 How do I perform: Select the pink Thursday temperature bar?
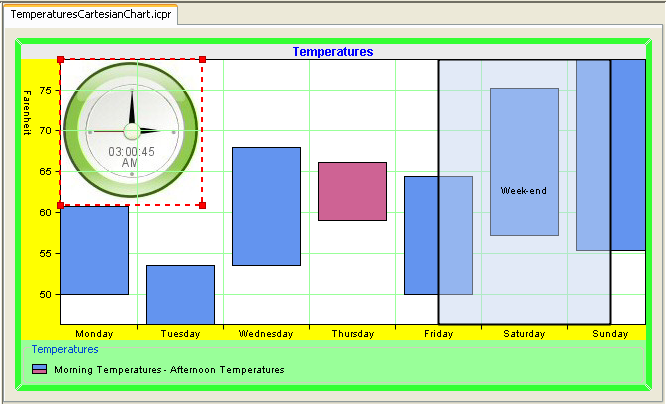click(352, 191)
